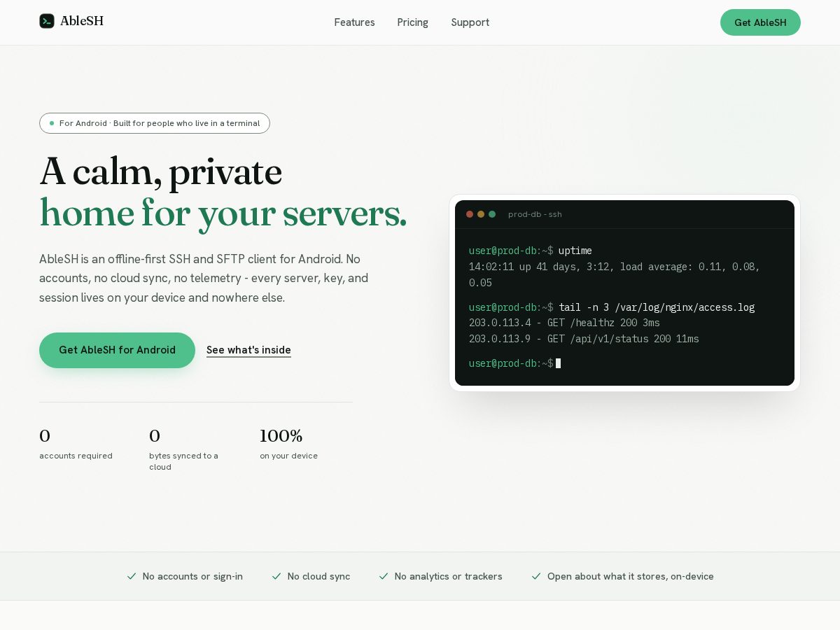Click the red dot in terminal title bar
The height and width of the screenshot is (630, 840).
click(x=470, y=214)
